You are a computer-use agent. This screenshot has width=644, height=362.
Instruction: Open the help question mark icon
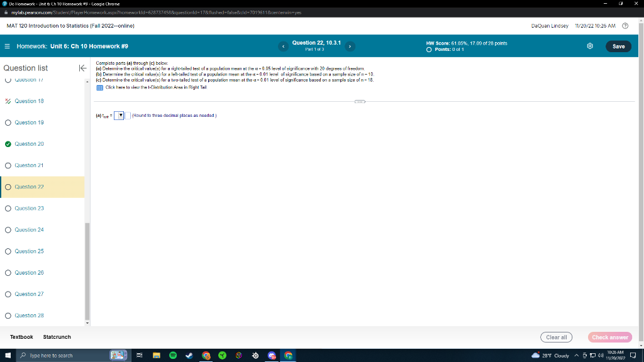pyautogui.click(x=625, y=26)
